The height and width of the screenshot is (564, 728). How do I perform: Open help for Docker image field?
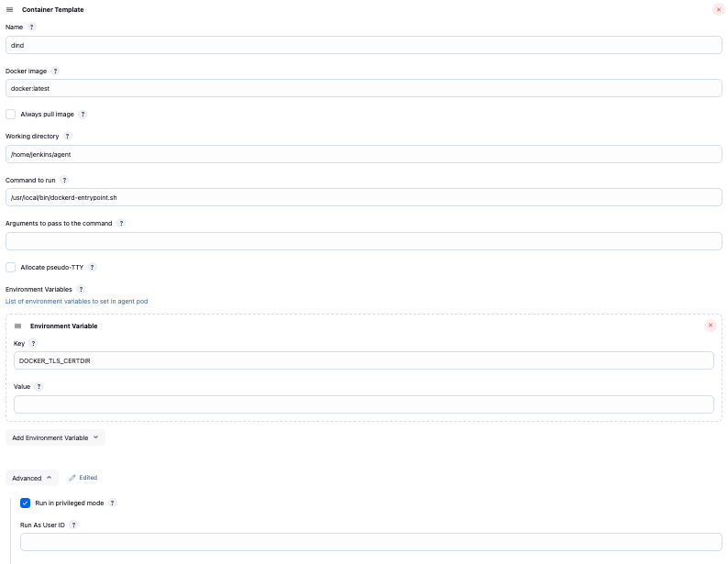[x=55, y=71]
